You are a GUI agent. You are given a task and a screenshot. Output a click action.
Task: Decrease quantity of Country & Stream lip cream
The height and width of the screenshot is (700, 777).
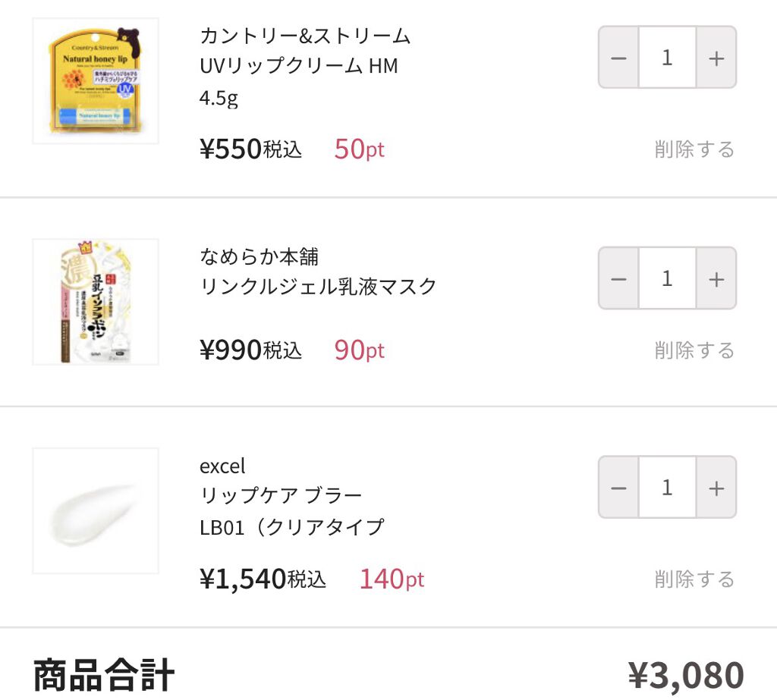pyautogui.click(x=618, y=58)
